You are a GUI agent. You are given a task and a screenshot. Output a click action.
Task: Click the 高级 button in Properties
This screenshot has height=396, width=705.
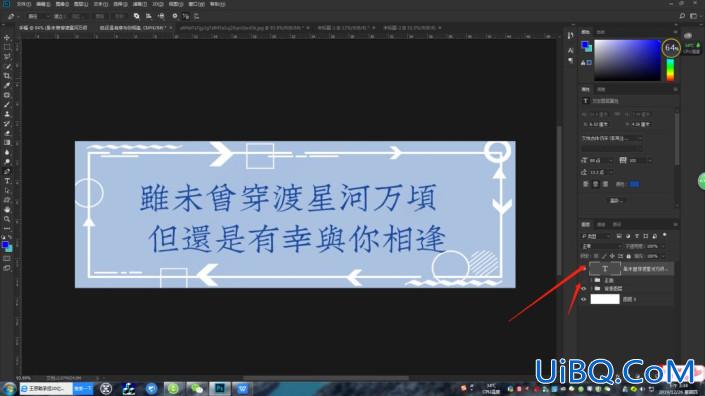616,200
